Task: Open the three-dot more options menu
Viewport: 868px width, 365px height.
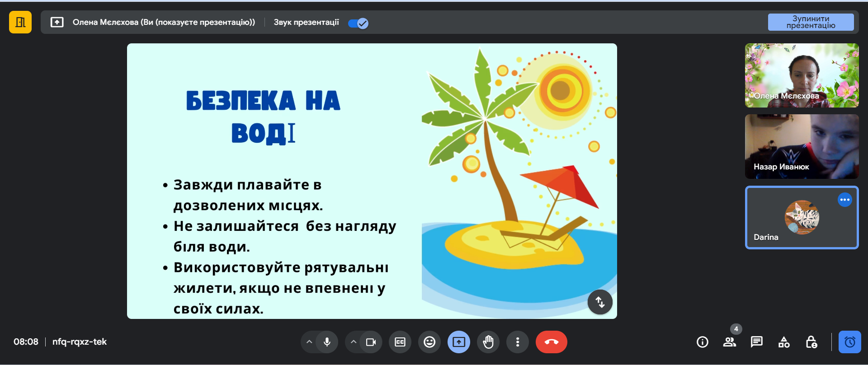Action: click(518, 342)
